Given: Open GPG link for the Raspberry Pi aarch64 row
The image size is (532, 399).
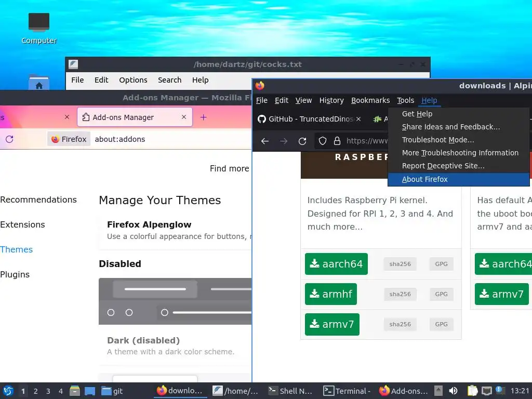Looking at the screenshot, I should [x=442, y=264].
